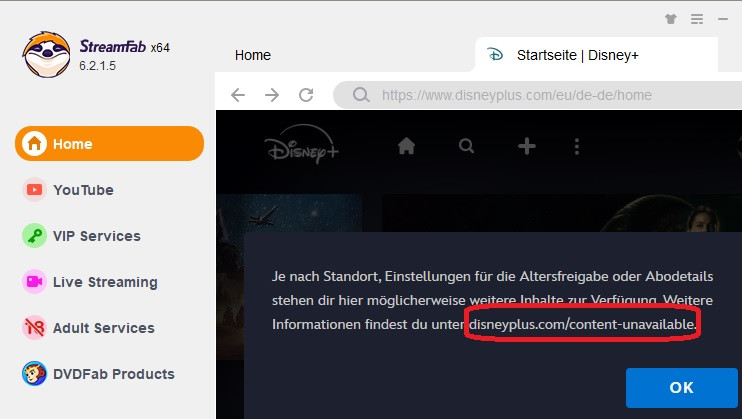Screen dimensions: 742x419
Task: Minimize the StreamFab window
Action: point(723,19)
